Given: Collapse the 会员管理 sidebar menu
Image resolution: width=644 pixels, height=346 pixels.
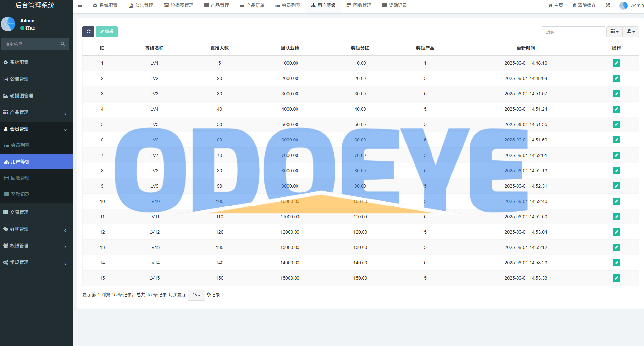Looking at the screenshot, I should coord(36,129).
